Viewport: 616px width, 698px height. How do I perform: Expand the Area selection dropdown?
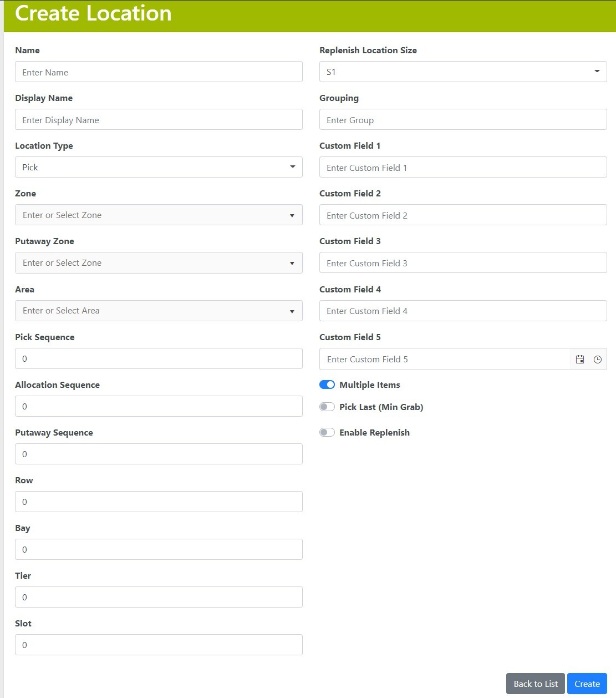159,311
